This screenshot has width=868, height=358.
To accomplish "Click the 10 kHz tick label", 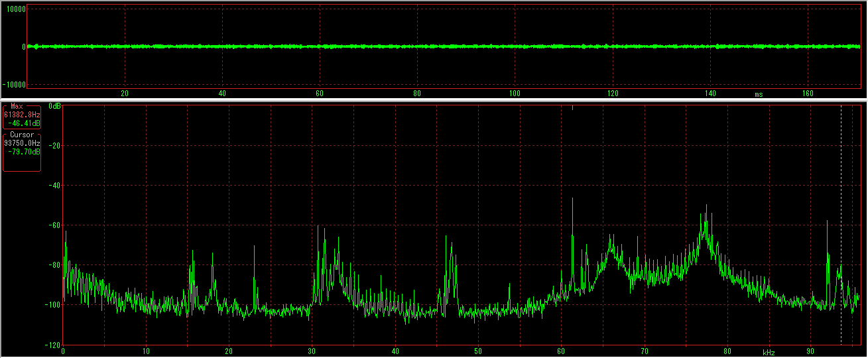I will pos(146,352).
